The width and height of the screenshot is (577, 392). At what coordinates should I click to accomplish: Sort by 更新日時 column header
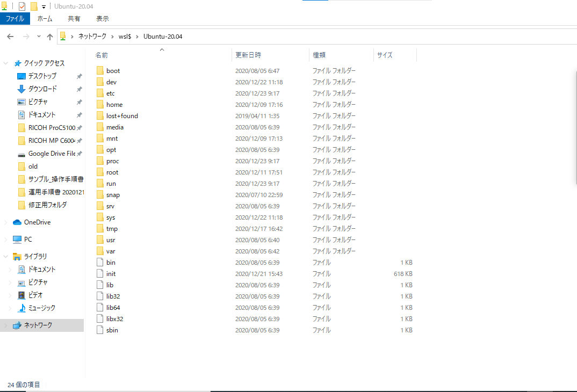click(248, 55)
